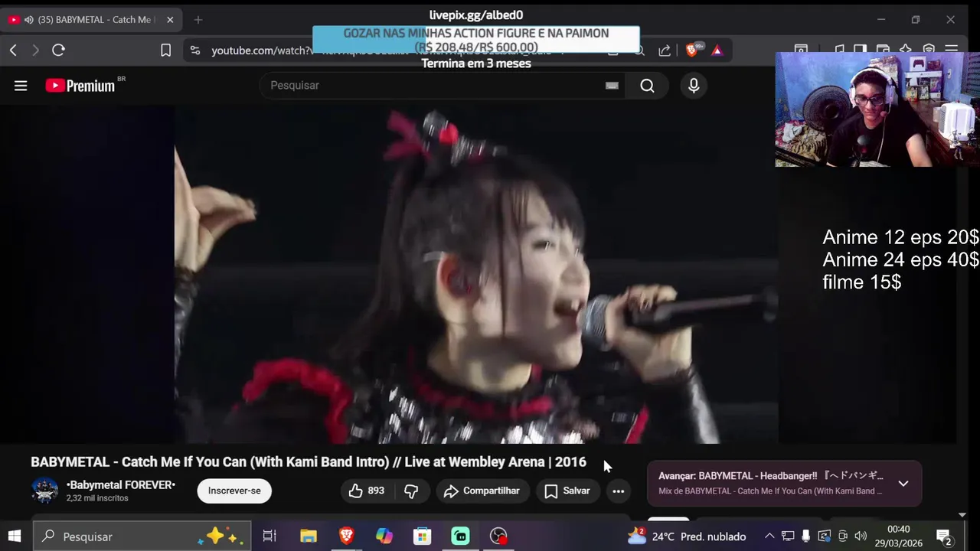Start voice search with microphone
The image size is (980, 551).
coord(694,86)
